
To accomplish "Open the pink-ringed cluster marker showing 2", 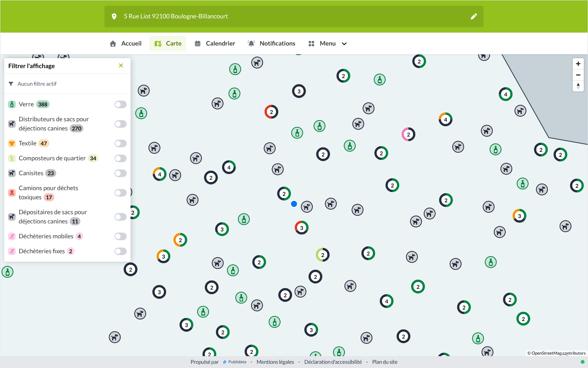I will tap(408, 134).
